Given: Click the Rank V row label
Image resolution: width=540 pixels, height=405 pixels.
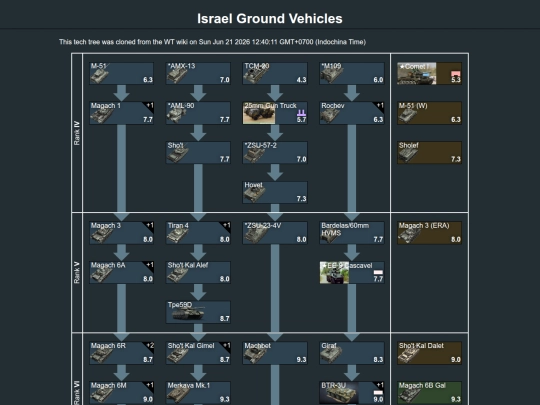Looking at the screenshot, I should [77, 273].
